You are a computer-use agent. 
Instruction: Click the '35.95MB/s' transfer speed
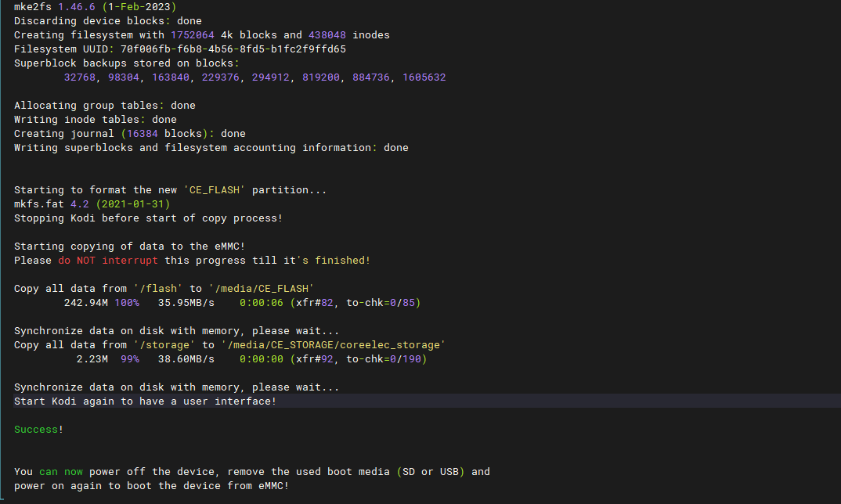186,303
